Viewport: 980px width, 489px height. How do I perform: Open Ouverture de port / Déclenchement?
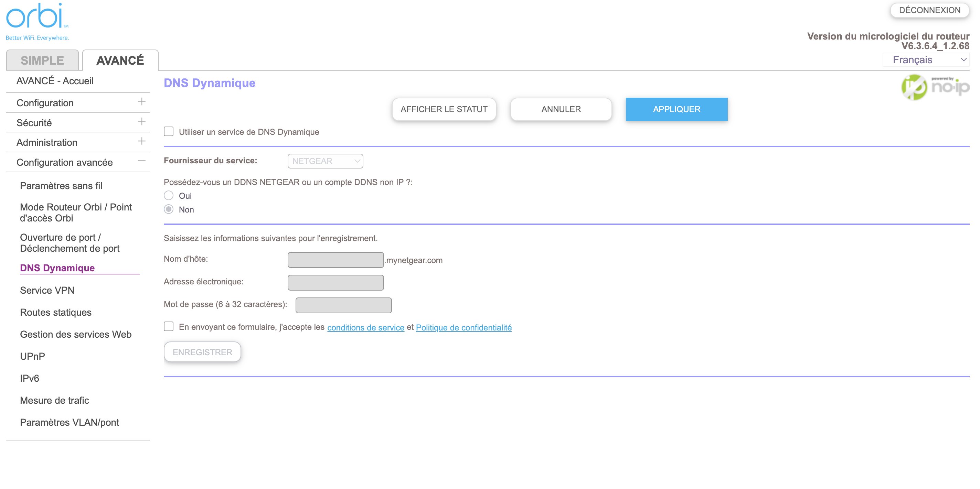70,242
